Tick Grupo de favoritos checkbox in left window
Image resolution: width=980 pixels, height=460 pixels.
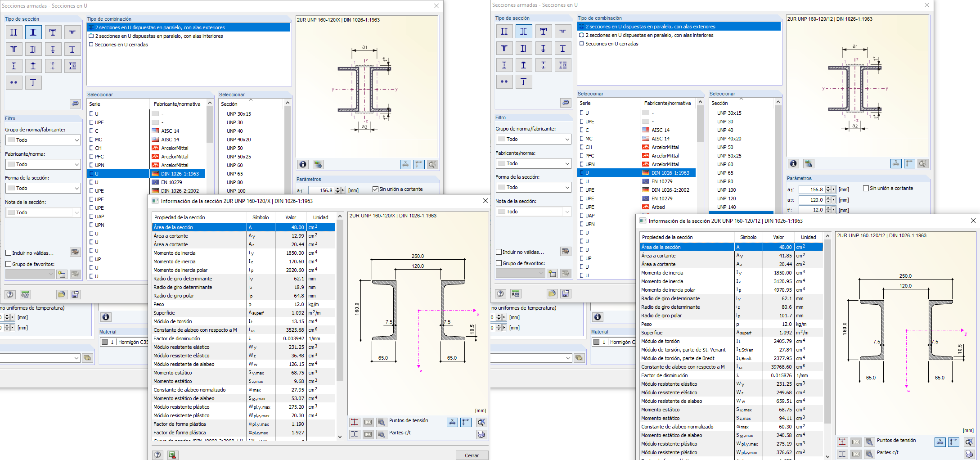click(x=8, y=264)
